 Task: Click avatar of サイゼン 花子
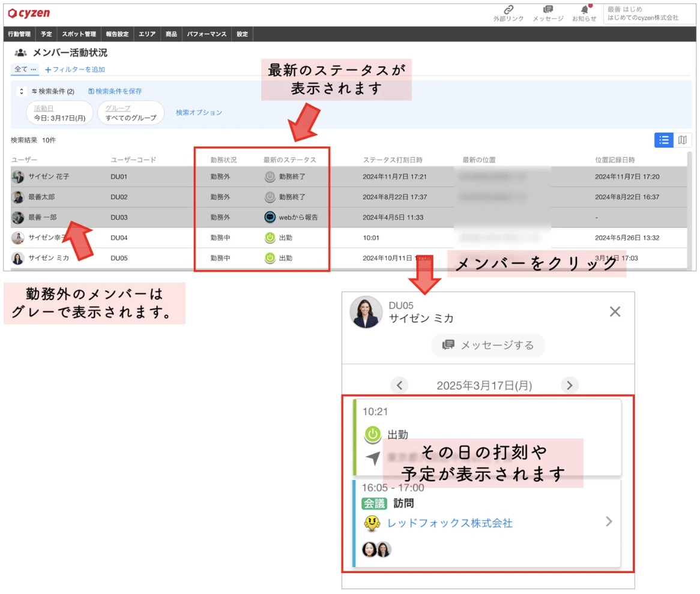pyautogui.click(x=18, y=177)
